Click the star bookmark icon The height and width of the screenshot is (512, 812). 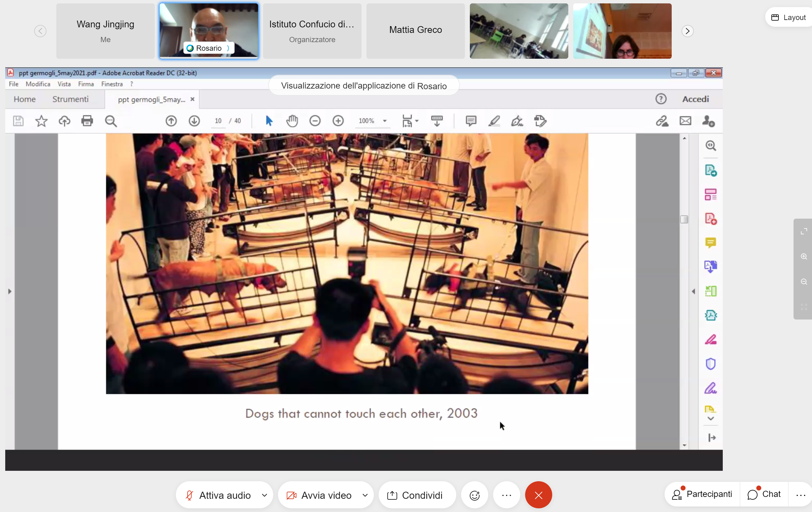coord(41,121)
